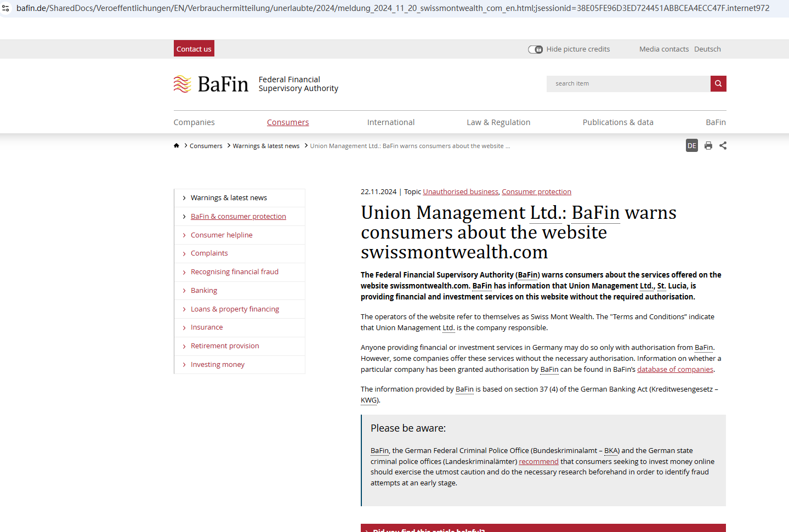Toggle the Hide picture credits switch
This screenshot has height=532, width=789.
point(536,49)
